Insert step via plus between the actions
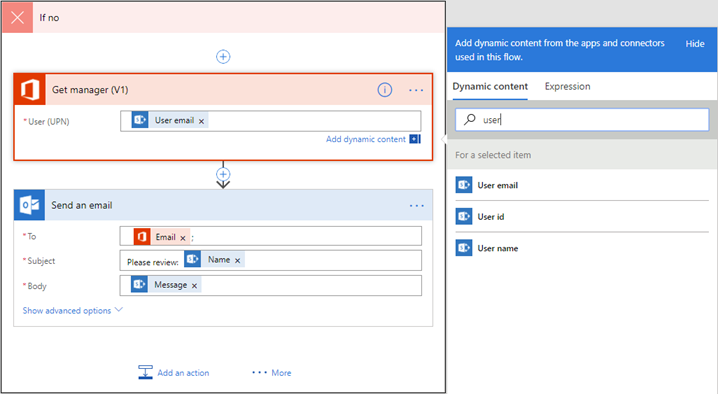Screen dimensions: 718x394 tap(223, 175)
